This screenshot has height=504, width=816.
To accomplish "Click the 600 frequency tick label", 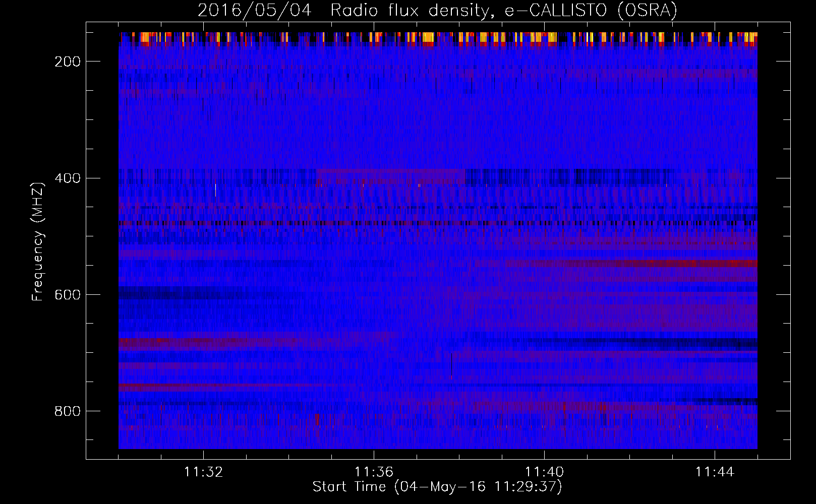I will pos(68,294).
